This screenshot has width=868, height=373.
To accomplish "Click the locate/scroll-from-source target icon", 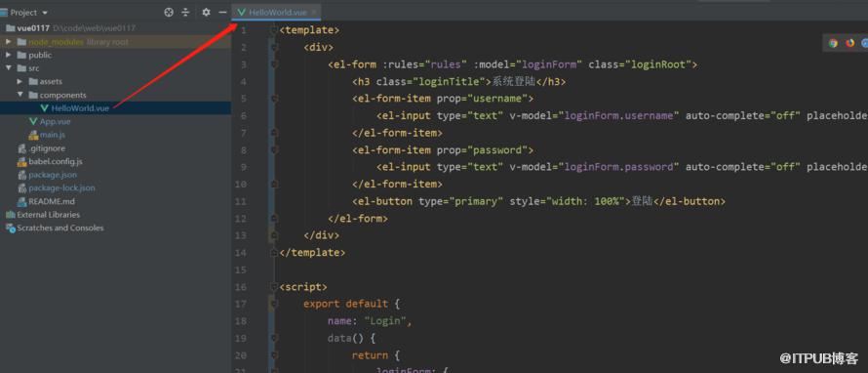I will tap(169, 12).
